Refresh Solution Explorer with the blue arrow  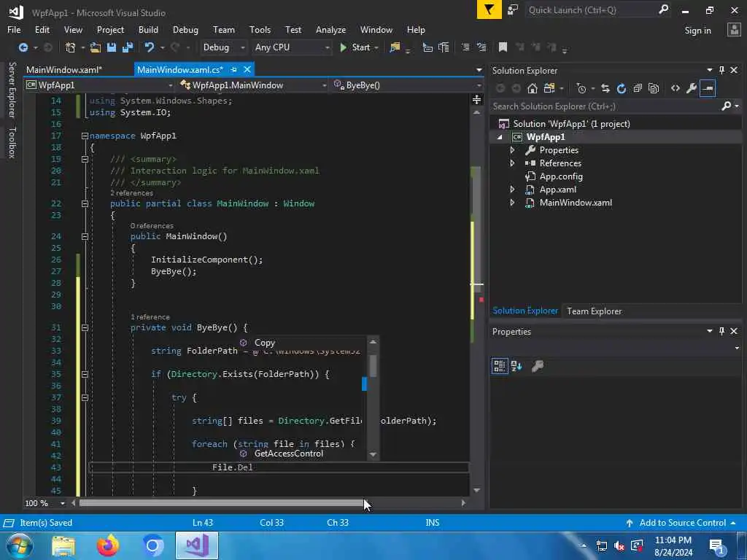(622, 88)
